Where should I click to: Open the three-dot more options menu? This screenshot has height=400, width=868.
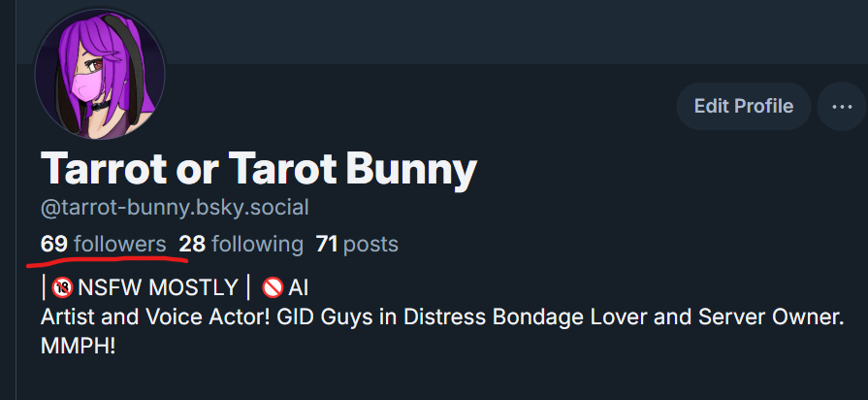tap(842, 107)
